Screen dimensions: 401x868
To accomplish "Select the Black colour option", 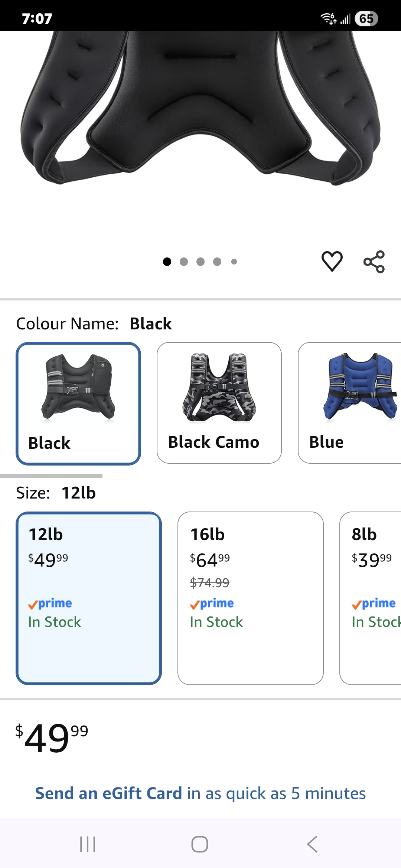I will tap(78, 403).
